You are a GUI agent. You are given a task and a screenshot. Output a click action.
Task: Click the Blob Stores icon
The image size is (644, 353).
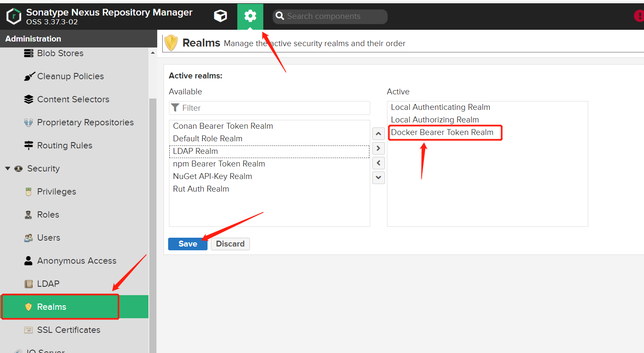[x=29, y=53]
